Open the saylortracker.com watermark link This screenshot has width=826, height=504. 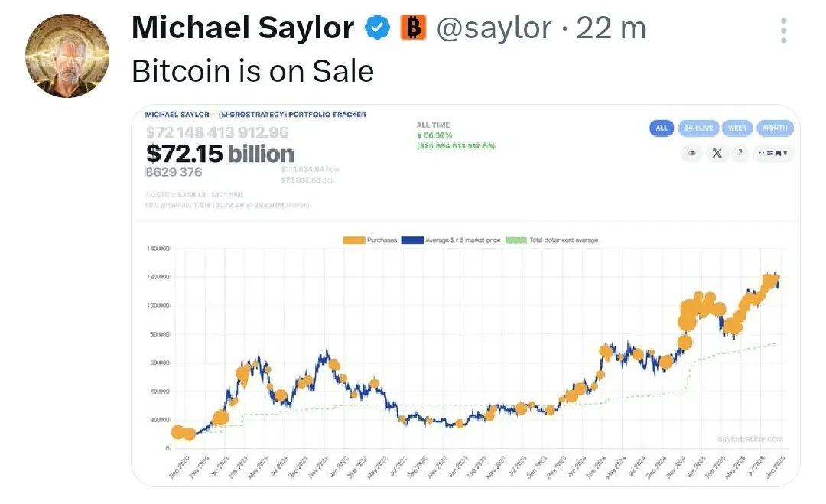(750, 439)
